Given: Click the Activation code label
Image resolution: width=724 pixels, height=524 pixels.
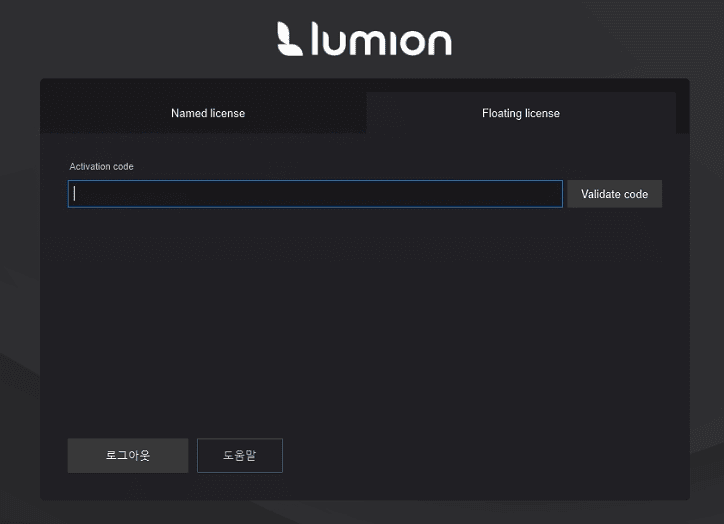Looking at the screenshot, I should [101, 166].
